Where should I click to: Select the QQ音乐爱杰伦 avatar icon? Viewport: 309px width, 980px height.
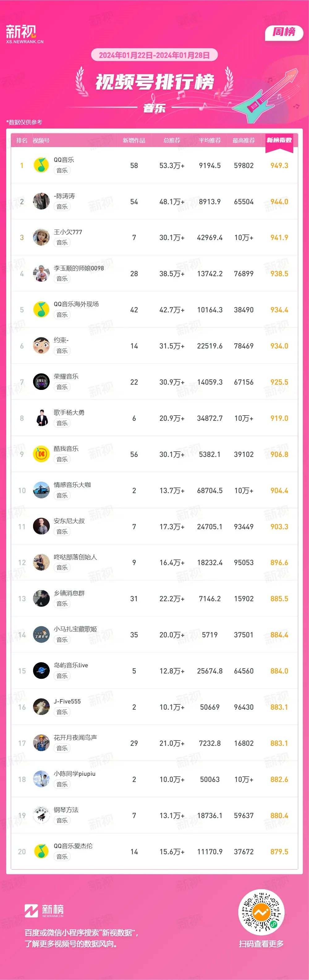coord(41,851)
